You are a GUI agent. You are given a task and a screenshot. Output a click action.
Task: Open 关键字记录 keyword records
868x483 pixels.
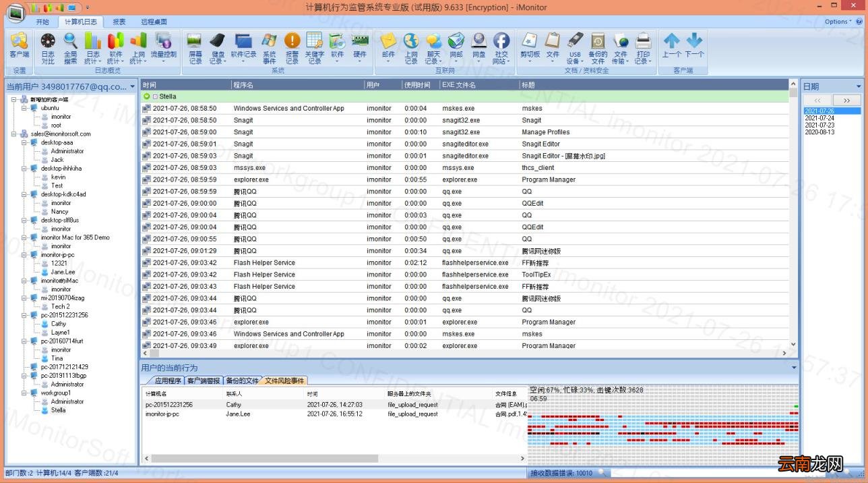(x=315, y=49)
